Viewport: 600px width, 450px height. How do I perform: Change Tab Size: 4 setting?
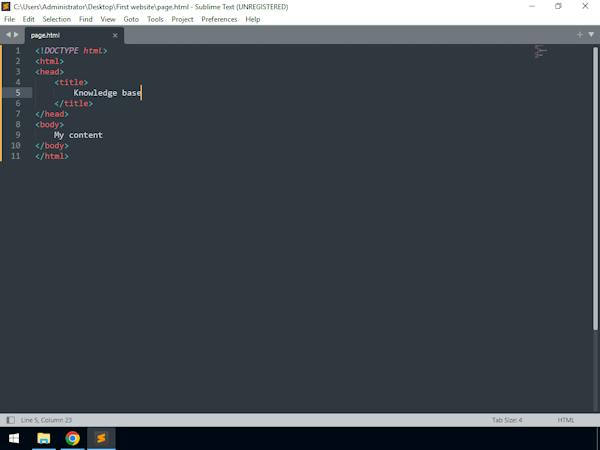click(x=507, y=420)
